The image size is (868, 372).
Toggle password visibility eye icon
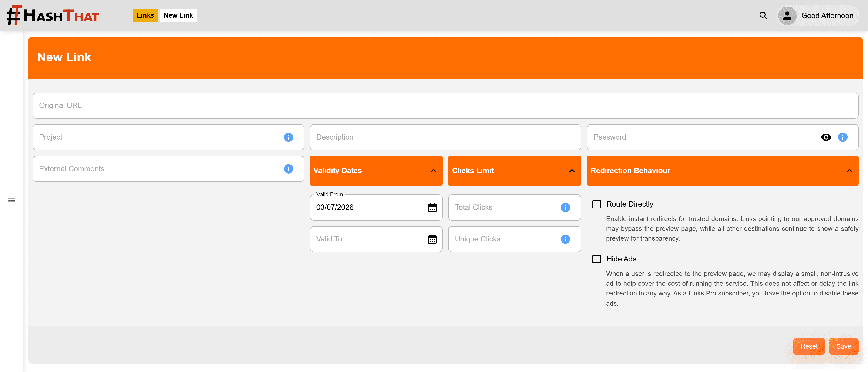pos(826,137)
